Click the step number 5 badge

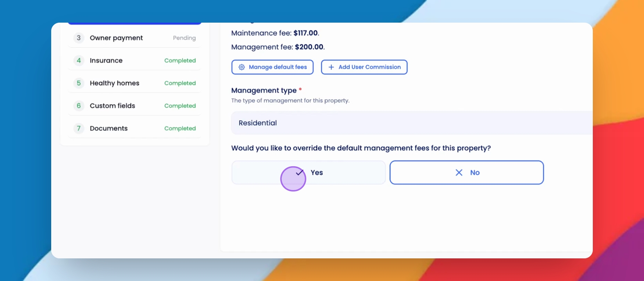click(x=79, y=83)
